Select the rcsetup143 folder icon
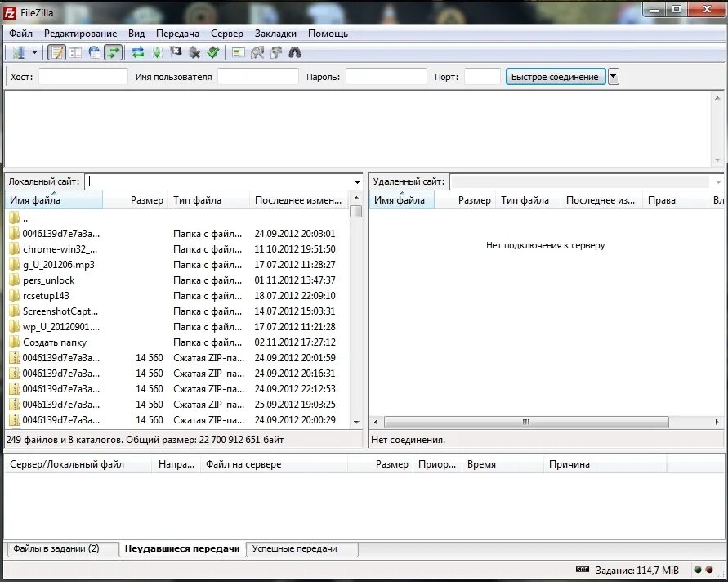This screenshot has height=582, width=728. tap(15, 296)
